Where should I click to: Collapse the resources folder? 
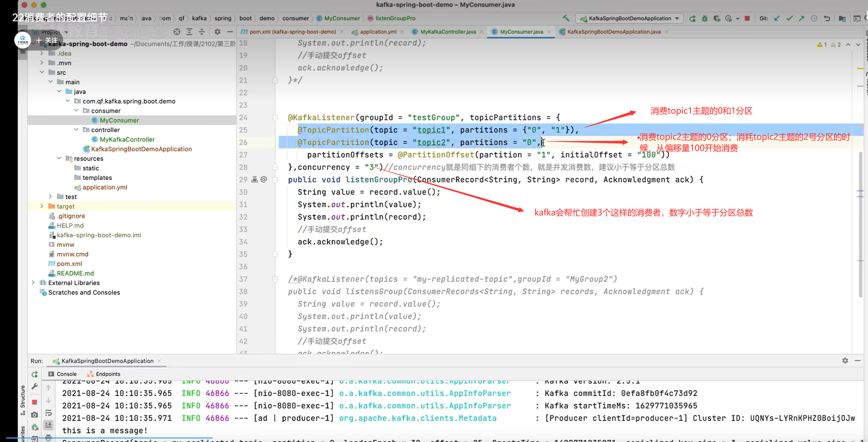(x=59, y=158)
